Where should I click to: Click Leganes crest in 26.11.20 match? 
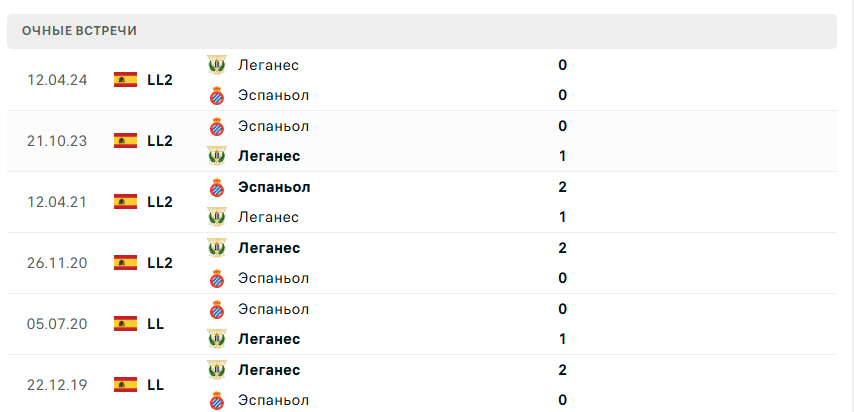pos(216,248)
